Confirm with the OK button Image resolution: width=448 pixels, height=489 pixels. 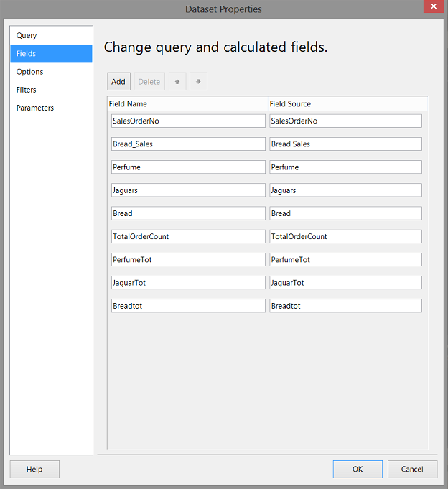click(x=358, y=470)
